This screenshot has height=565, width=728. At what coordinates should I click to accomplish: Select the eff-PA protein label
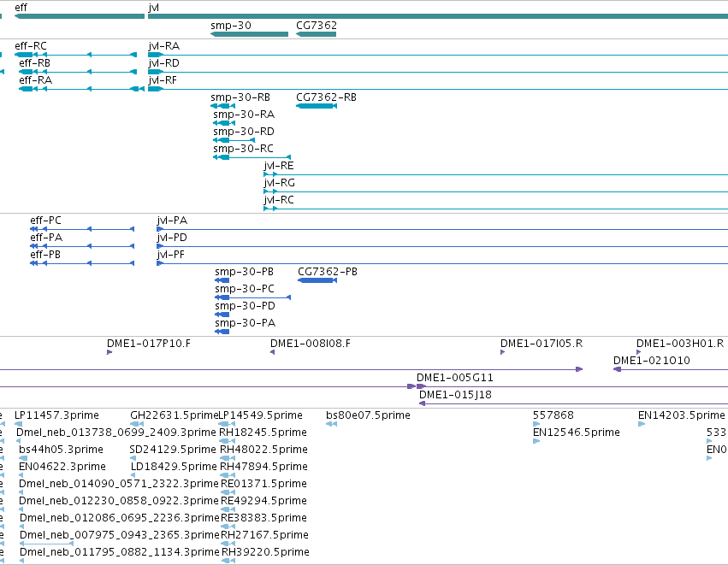[x=46, y=238]
